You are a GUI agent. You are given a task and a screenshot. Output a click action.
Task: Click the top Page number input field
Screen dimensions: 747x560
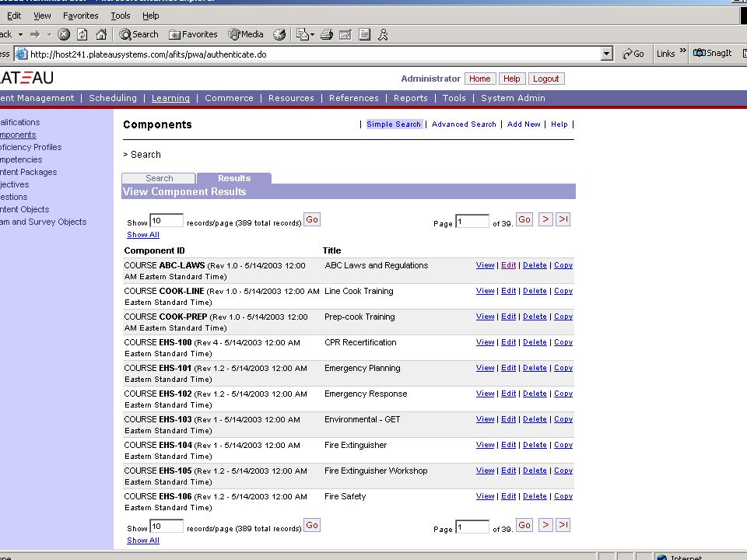coord(472,221)
